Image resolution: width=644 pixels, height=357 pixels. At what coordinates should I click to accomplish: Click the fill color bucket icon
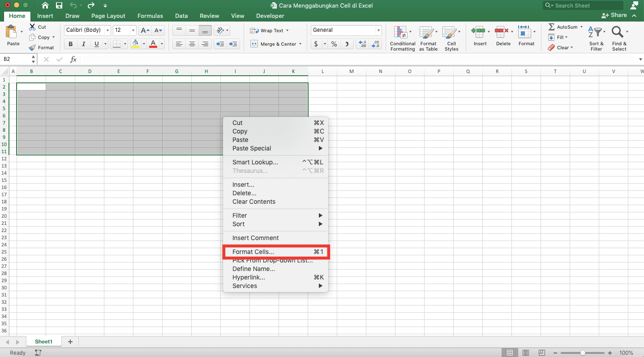[135, 44]
